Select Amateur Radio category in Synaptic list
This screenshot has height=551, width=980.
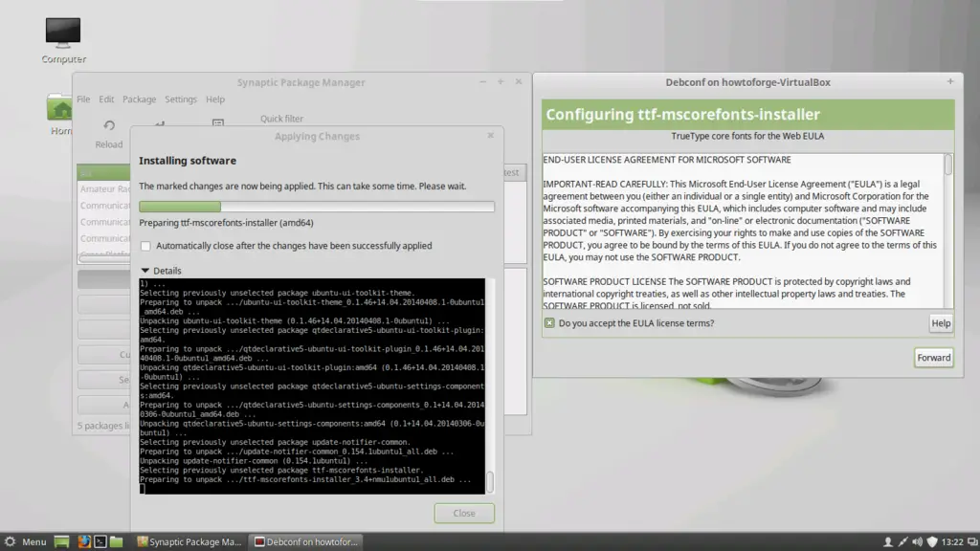(x=104, y=188)
